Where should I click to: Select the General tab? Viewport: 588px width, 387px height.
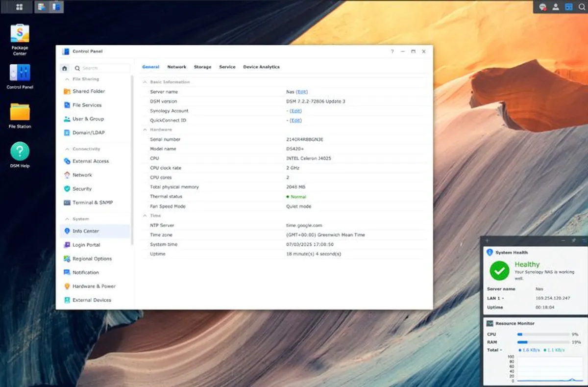151,67
